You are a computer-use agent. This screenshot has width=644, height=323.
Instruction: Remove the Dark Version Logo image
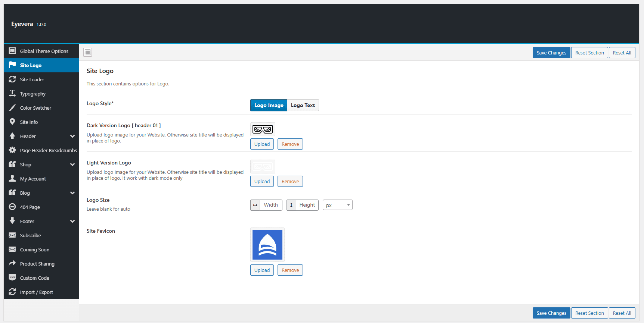pyautogui.click(x=290, y=144)
